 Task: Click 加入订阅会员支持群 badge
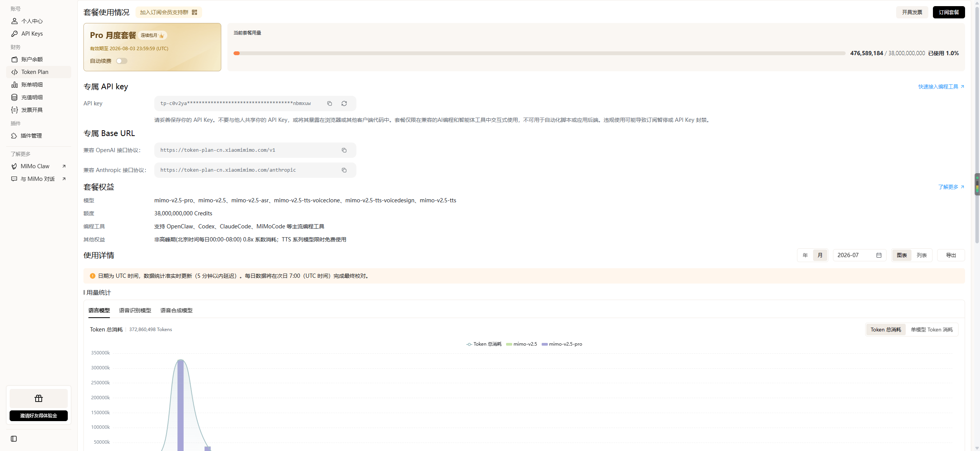tap(168, 12)
